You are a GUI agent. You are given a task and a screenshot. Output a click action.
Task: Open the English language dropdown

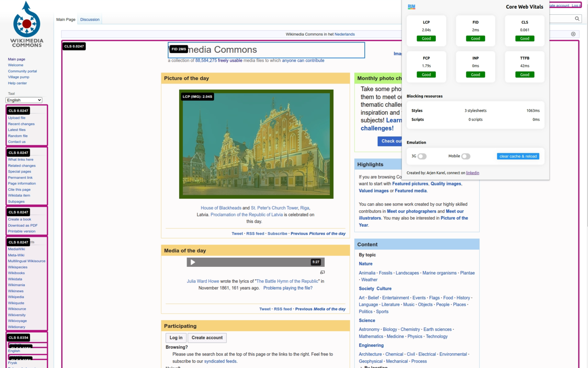coord(23,100)
